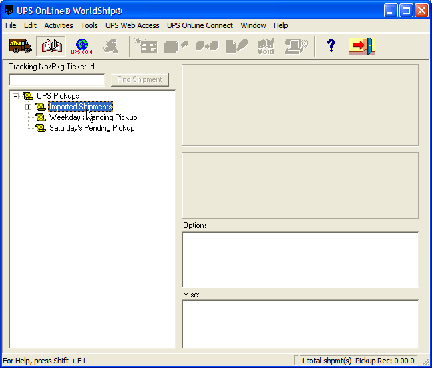Image resolution: width=432 pixels, height=368 pixels.
Task: Open the UPS.com globe icon
Action: [x=81, y=46]
